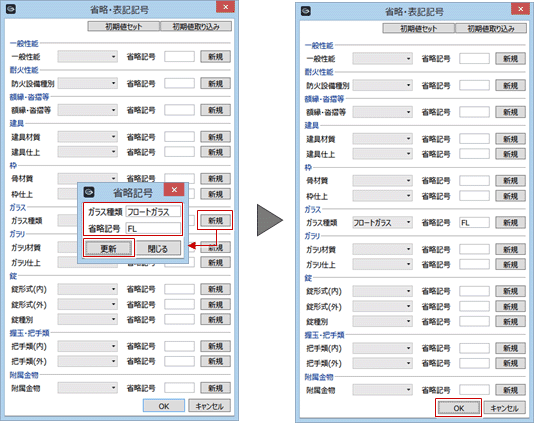Image resolution: width=534 pixels, height=423 pixels.
Task: Click 新規 button for 附属金物 in right dialog
Action: point(510,390)
